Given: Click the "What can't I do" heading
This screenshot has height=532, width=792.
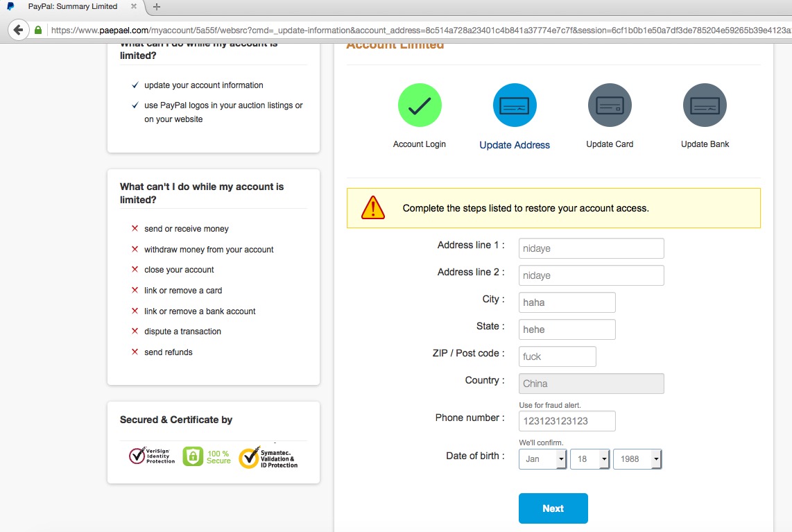Looking at the screenshot, I should click(x=202, y=193).
